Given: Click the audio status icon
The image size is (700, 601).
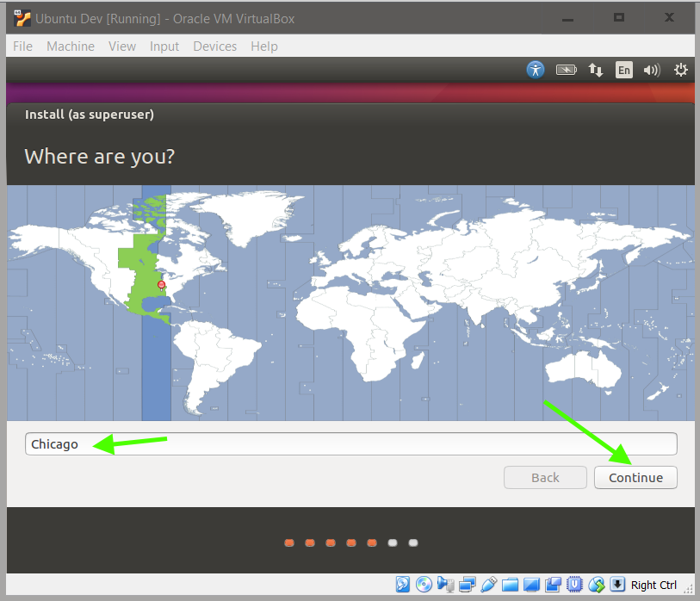Looking at the screenshot, I should (445, 585).
